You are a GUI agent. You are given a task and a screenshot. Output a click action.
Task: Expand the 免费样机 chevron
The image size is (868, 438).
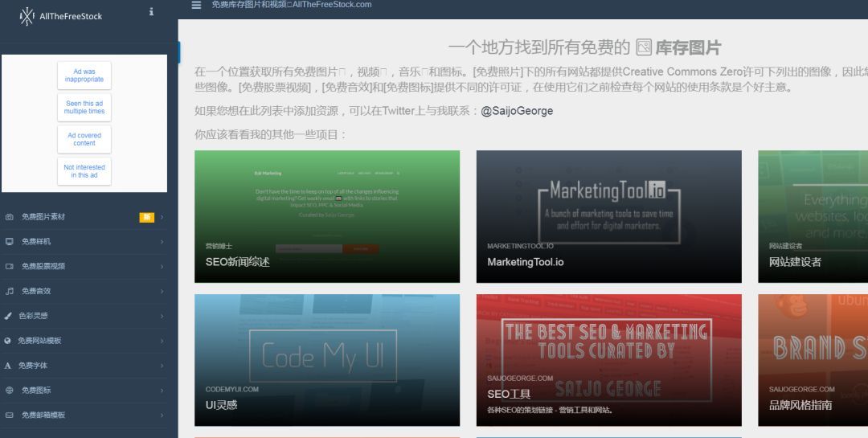(x=162, y=242)
